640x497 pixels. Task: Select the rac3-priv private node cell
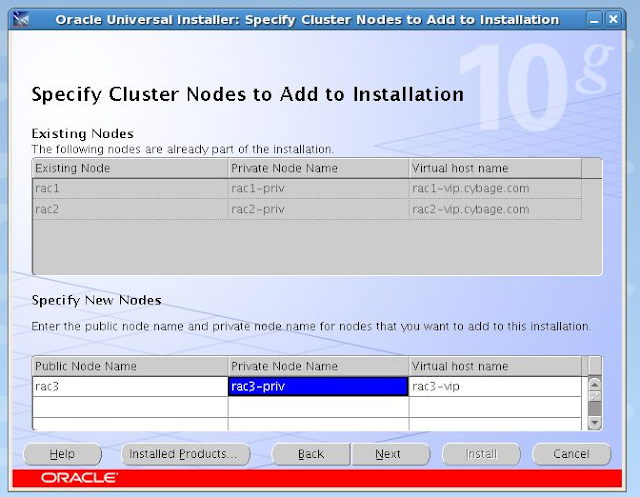pyautogui.click(x=318, y=386)
